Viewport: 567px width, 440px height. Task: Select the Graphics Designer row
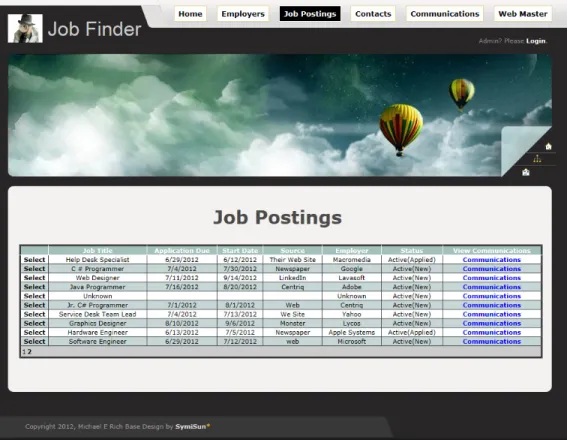[34, 323]
